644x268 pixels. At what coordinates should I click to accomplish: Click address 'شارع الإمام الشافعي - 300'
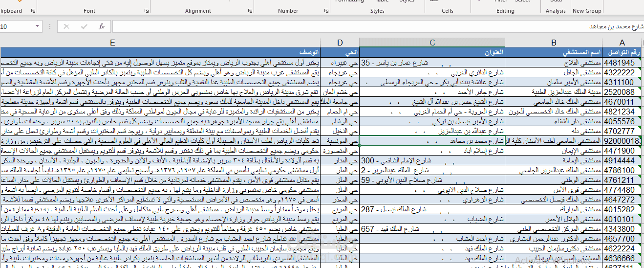(396, 160)
